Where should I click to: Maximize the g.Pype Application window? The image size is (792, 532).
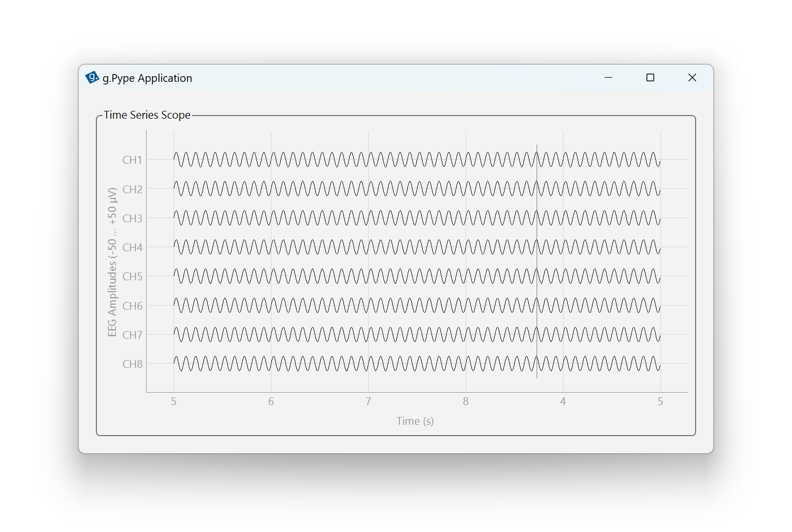(650, 78)
